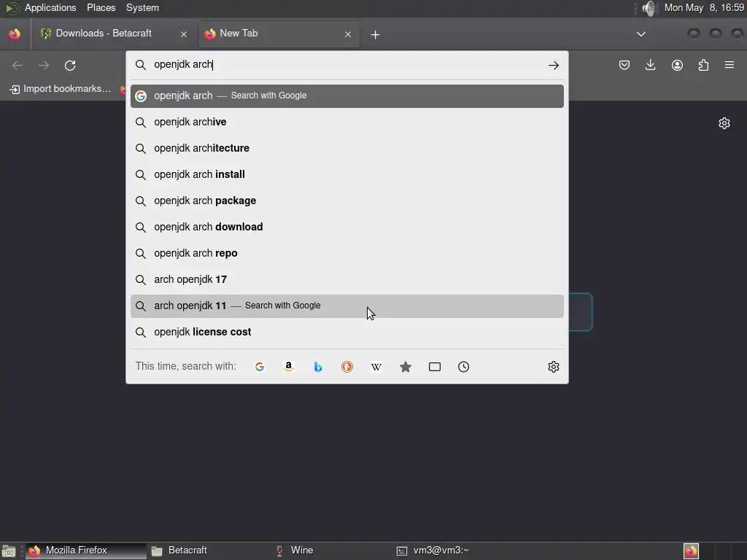Search this time with Amazon
This screenshot has height=560, width=747.
(x=289, y=367)
